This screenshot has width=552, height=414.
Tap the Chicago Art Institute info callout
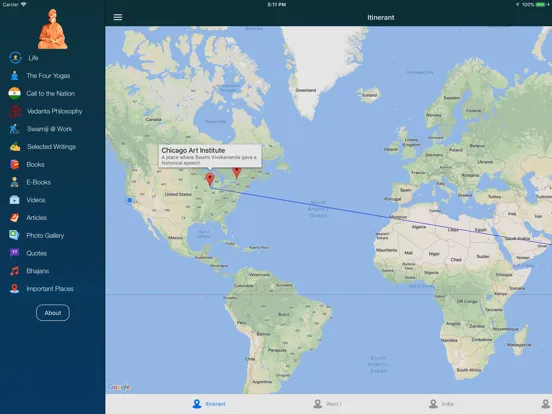[210, 156]
